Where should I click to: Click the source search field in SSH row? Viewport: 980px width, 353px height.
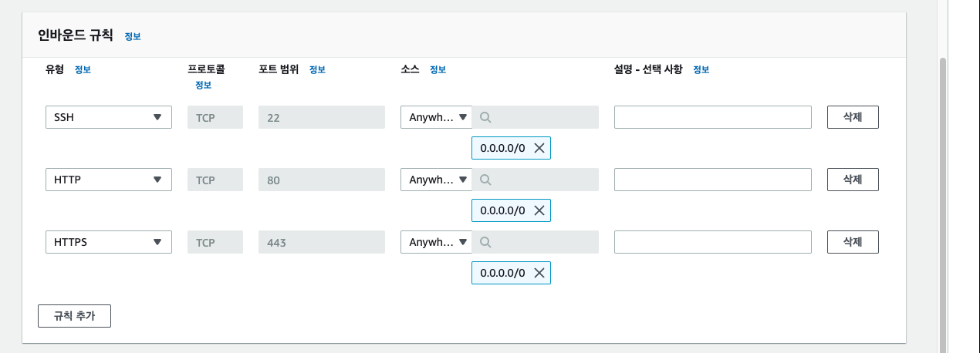click(x=535, y=117)
